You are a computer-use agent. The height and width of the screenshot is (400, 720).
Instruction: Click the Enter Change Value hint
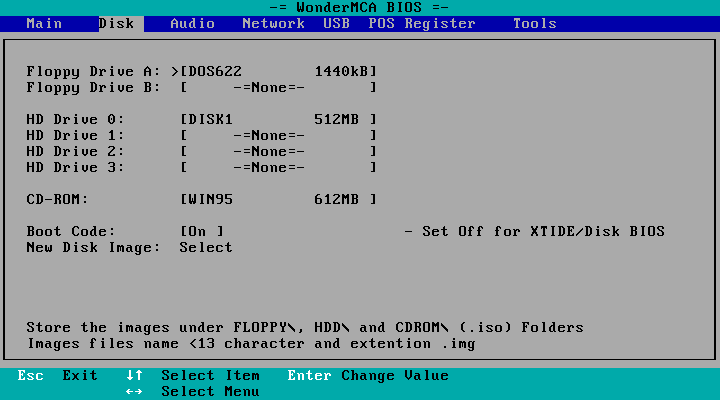(x=368, y=376)
